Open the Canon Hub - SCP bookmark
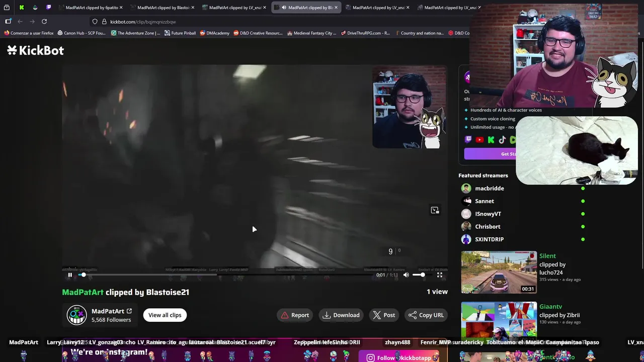Viewport: 644px width, 362px height. (x=82, y=33)
